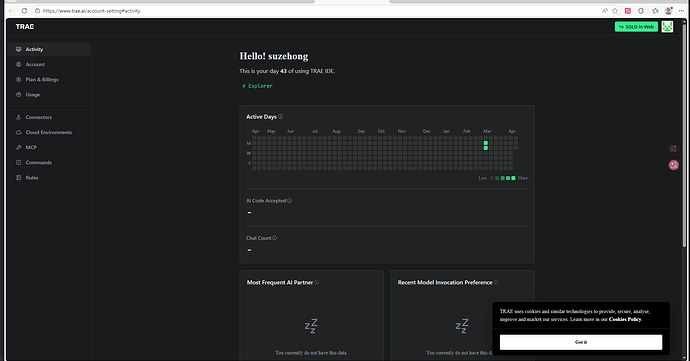690x361 pixels.
Task: Refresh the browser page
Action: click(x=24, y=11)
